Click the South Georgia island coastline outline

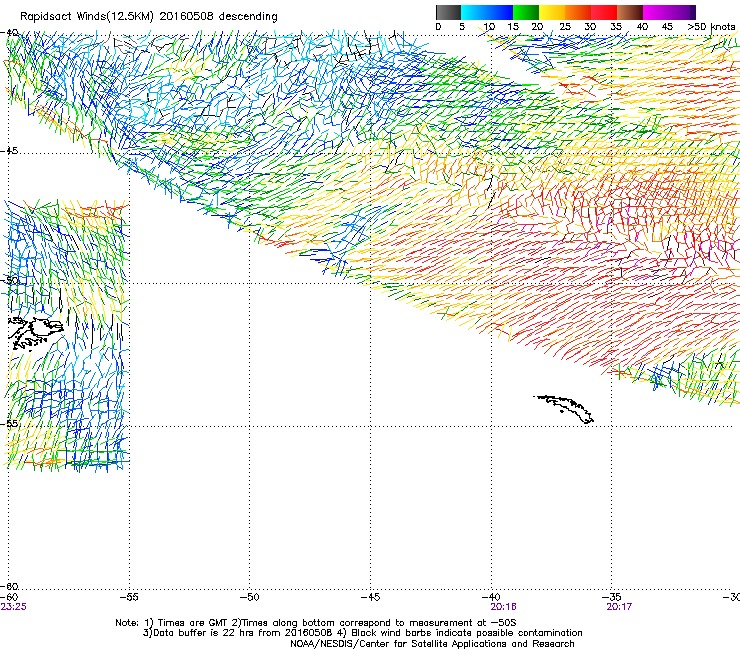pos(564,409)
